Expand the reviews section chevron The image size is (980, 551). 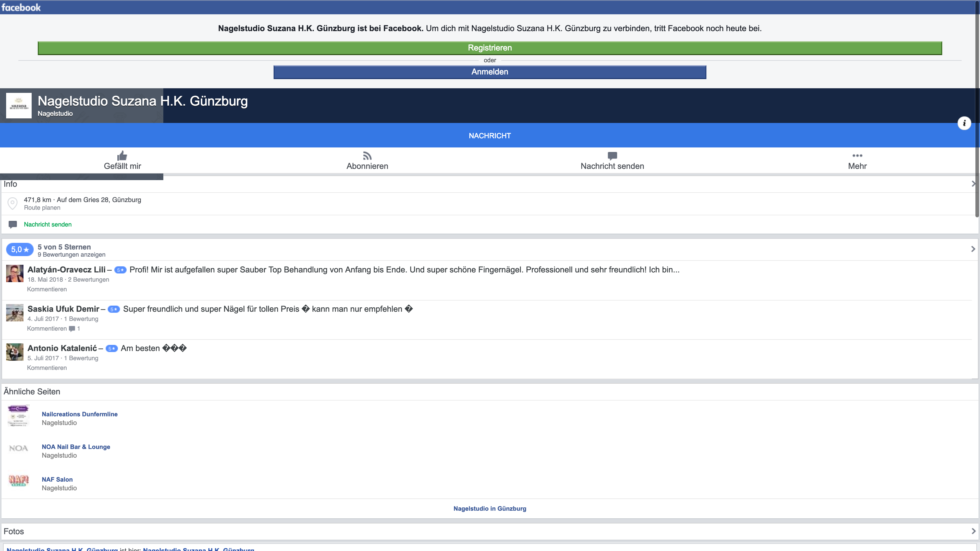(x=973, y=249)
